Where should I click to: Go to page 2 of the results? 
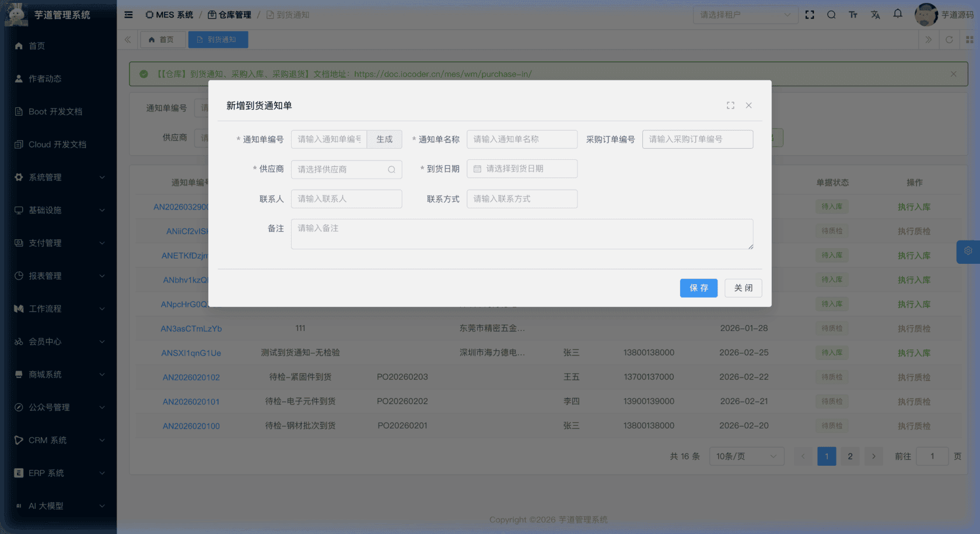coord(850,456)
